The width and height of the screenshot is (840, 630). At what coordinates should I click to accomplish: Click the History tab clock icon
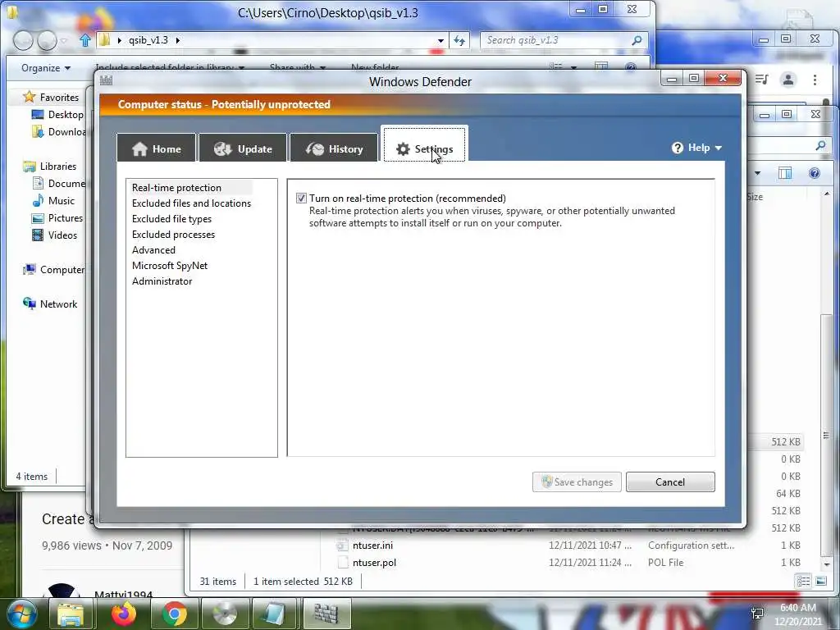[x=315, y=149]
